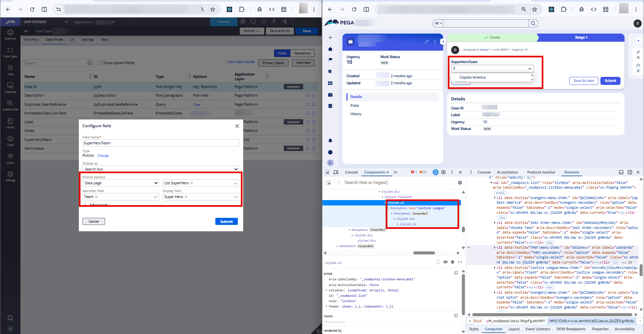This screenshot has height=334, width=644.
Task: Click Change link next to Picklist type
Action: pos(103,156)
